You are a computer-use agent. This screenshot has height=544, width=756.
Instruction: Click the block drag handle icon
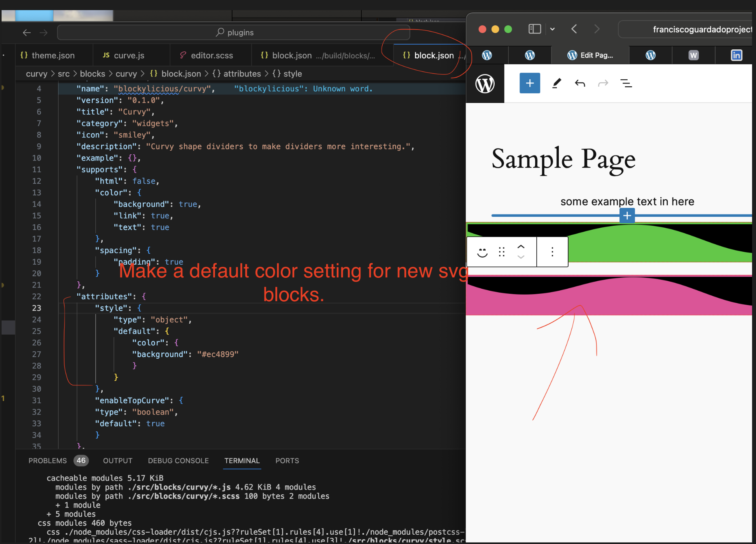(502, 252)
